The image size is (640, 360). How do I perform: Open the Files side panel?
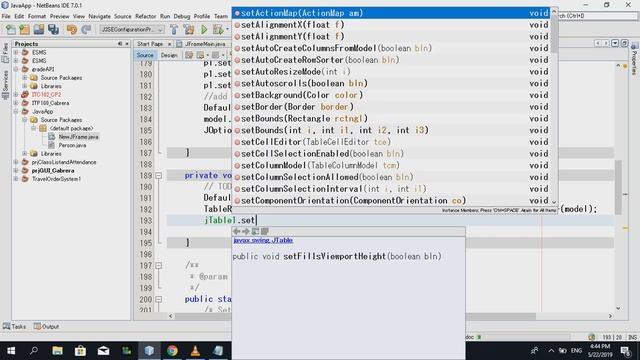coord(5,52)
